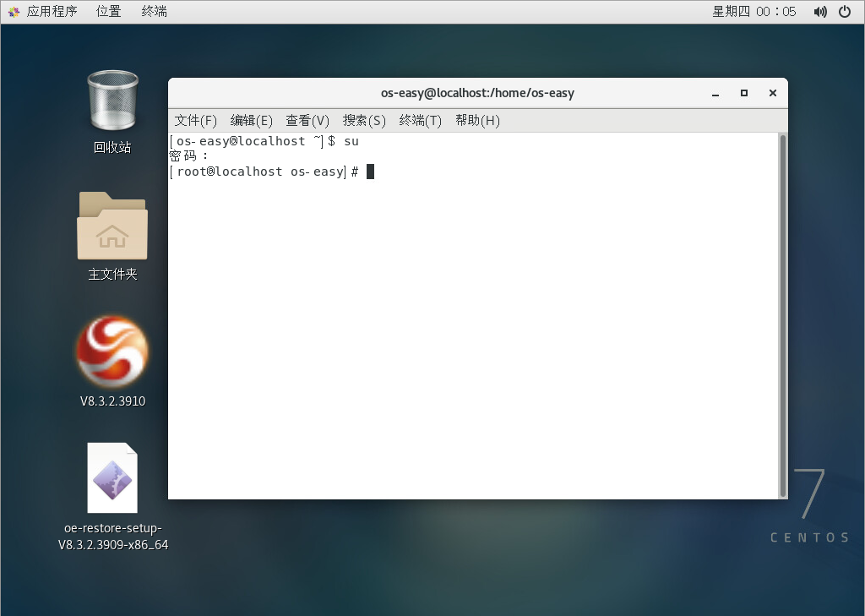Click the terminal title bar text
Screen dimensions: 865x616
tap(477, 93)
